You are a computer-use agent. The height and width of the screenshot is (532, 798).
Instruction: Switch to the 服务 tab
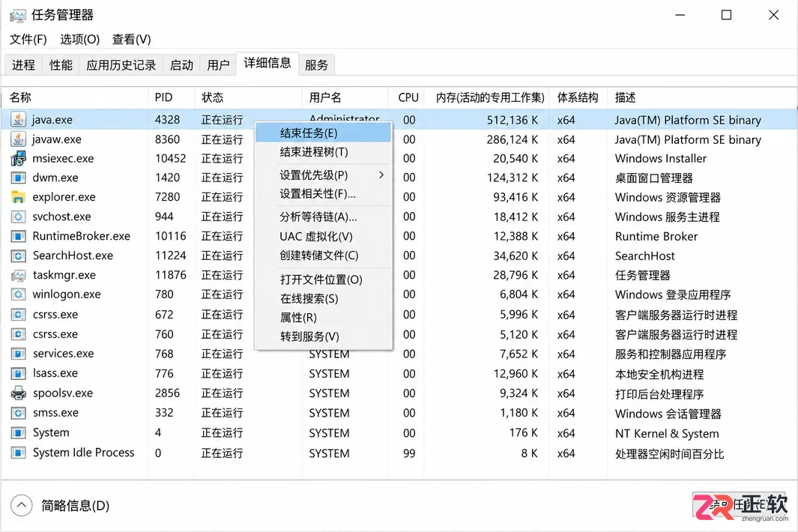(x=316, y=64)
